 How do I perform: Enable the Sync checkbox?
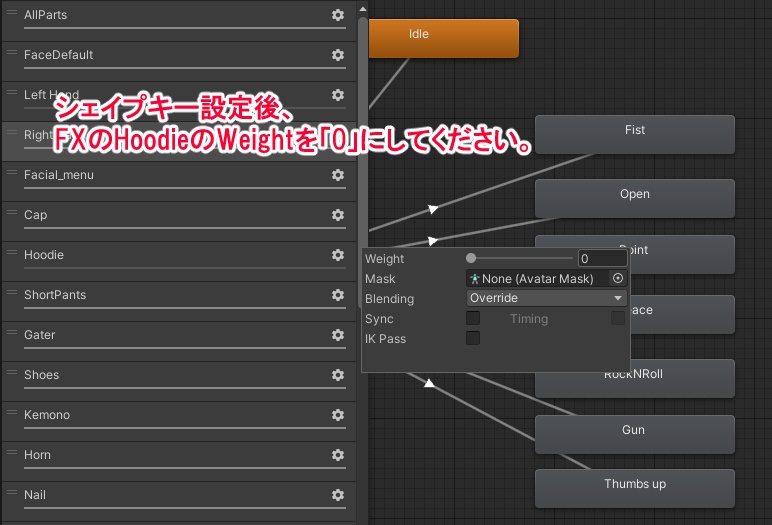[x=473, y=318]
